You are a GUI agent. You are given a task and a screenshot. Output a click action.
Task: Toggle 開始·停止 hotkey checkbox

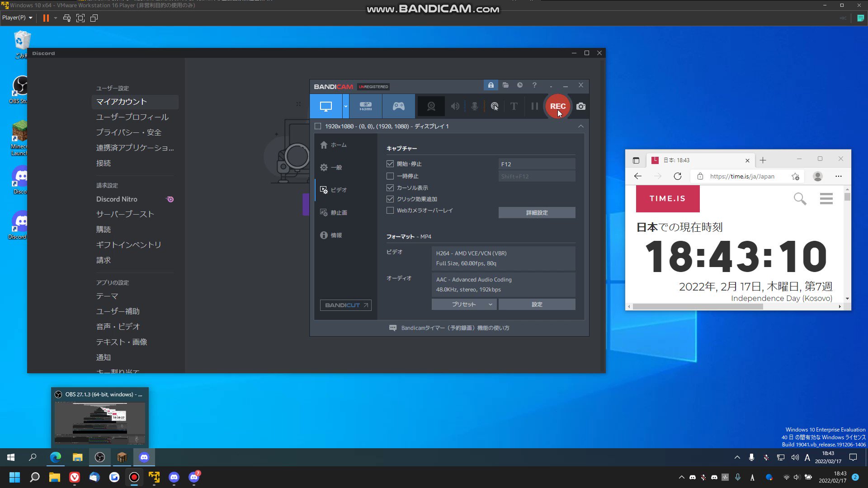[x=390, y=164]
